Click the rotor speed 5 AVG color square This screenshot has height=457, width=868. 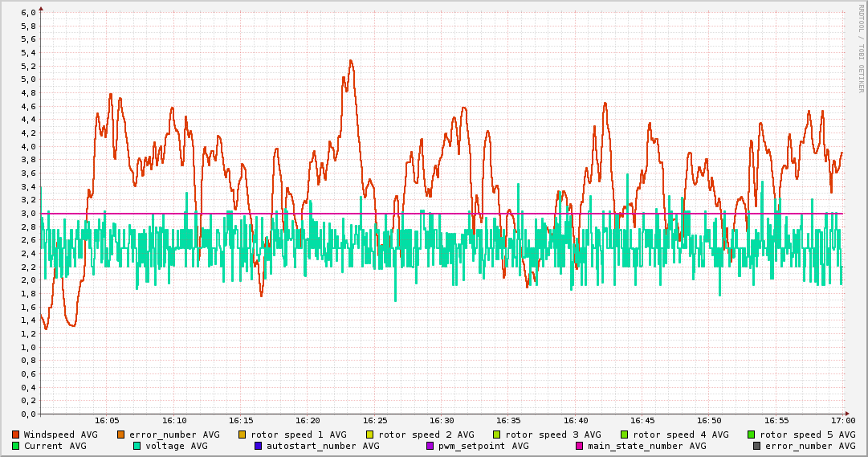[752, 435]
